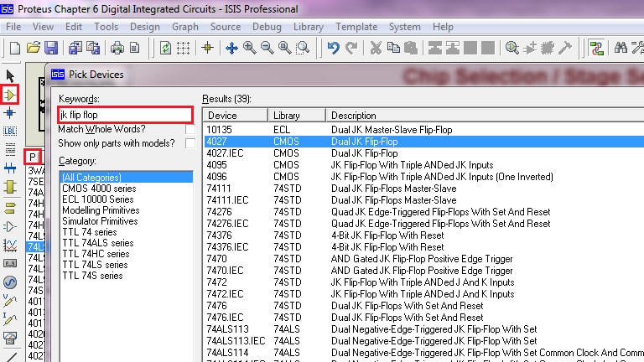Choose TTL 74LS series category
644x362 pixels.
(x=95, y=265)
